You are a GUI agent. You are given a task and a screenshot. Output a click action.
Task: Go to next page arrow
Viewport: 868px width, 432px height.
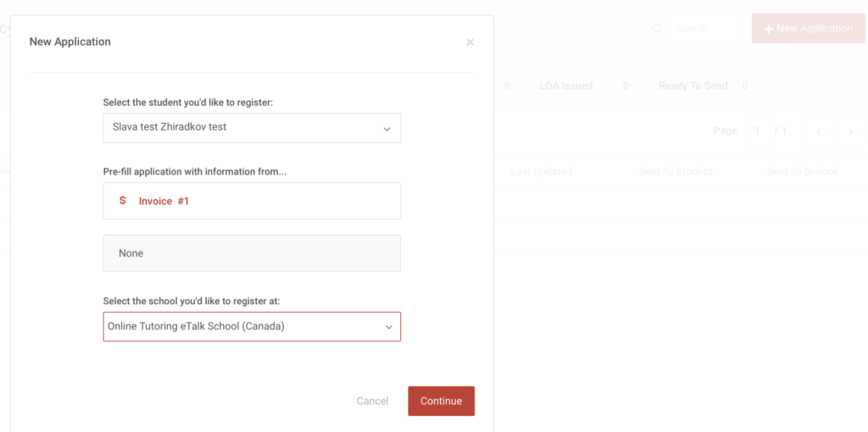coord(850,131)
